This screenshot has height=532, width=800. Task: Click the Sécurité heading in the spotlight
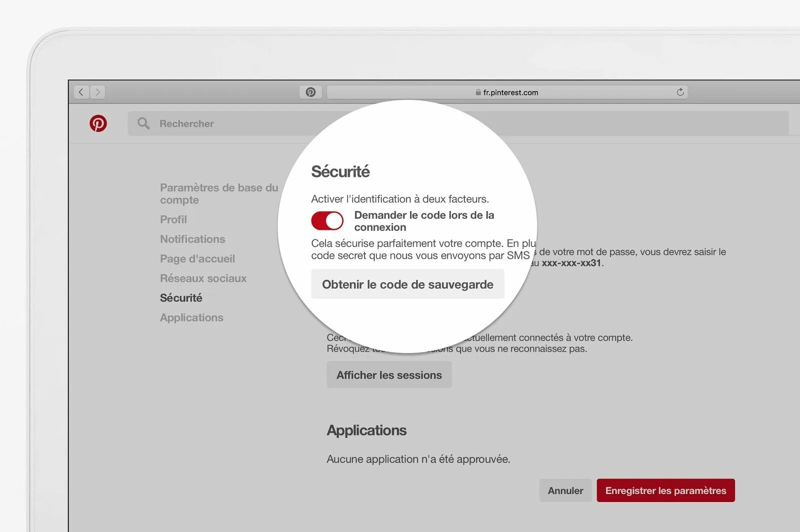(340, 171)
